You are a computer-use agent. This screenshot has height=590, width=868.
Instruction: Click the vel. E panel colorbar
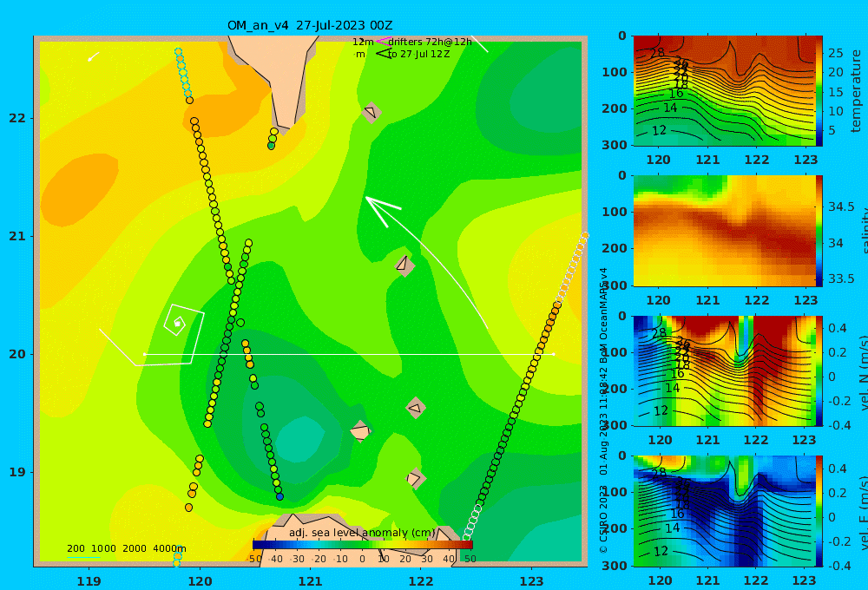[819, 511]
